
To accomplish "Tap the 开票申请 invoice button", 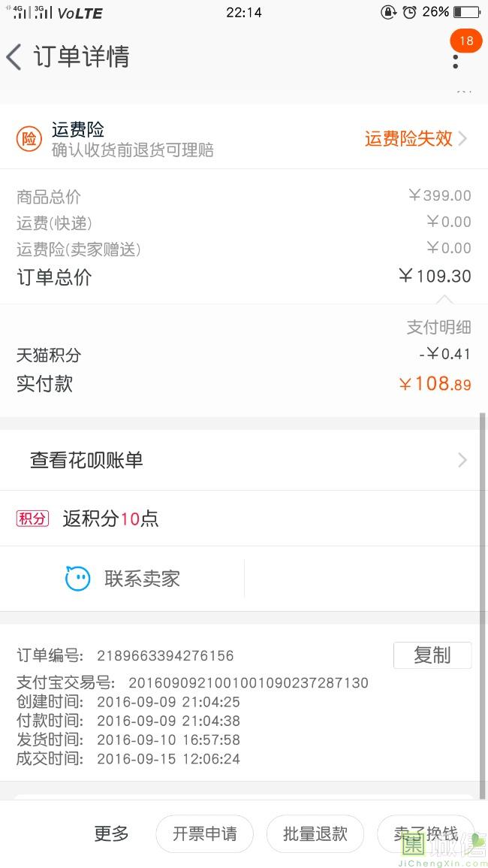I will [x=204, y=833].
